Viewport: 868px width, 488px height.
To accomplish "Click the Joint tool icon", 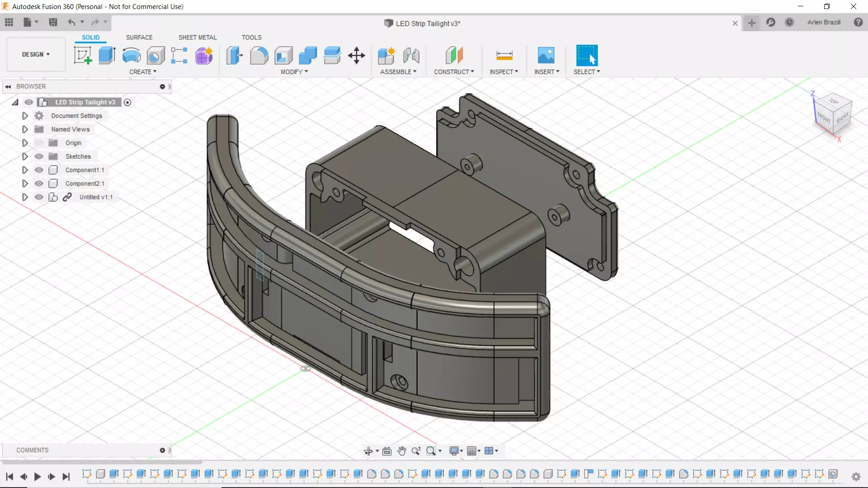I will click(411, 56).
